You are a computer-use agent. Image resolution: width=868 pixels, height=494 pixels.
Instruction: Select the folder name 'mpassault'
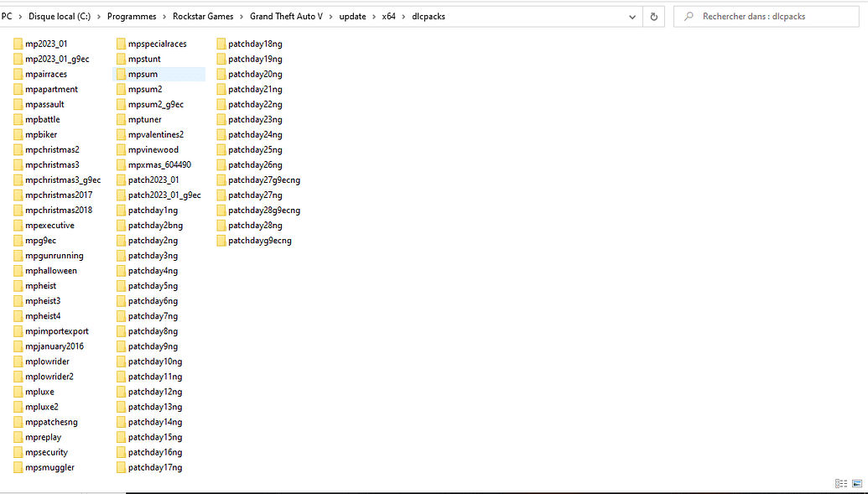(44, 104)
